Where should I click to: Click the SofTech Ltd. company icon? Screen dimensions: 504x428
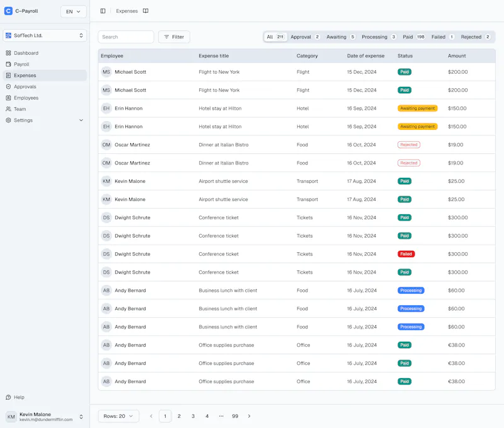[8, 35]
